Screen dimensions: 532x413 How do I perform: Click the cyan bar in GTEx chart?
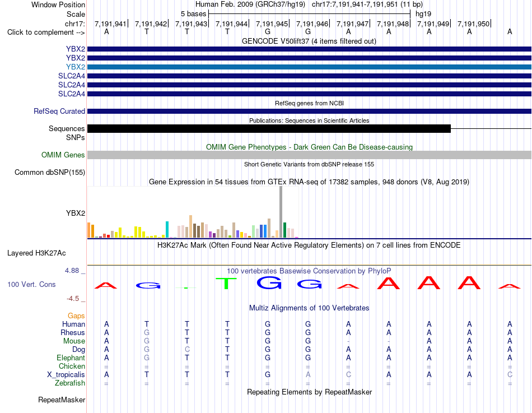click(x=167, y=230)
